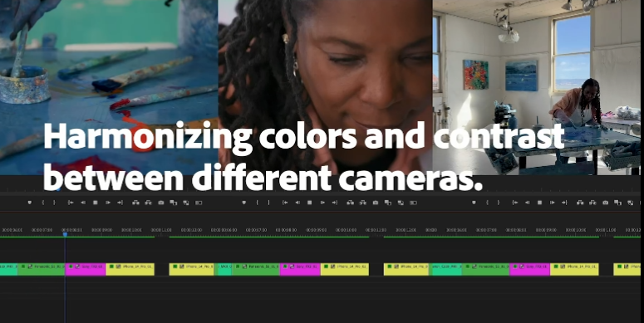The image size is (644, 323).
Task: Click the Extract icon on the left control bar
Action: point(148,203)
